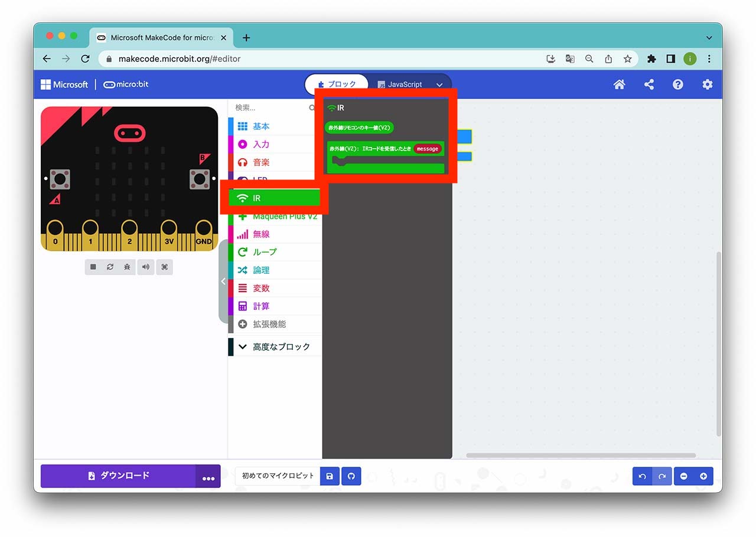Zoom out of the workspace

[684, 476]
